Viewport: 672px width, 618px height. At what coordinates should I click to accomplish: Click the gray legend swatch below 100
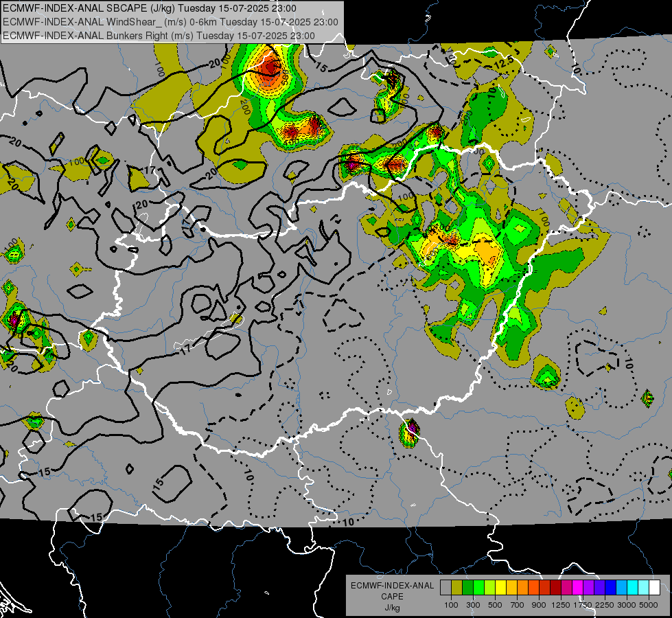[x=445, y=588]
